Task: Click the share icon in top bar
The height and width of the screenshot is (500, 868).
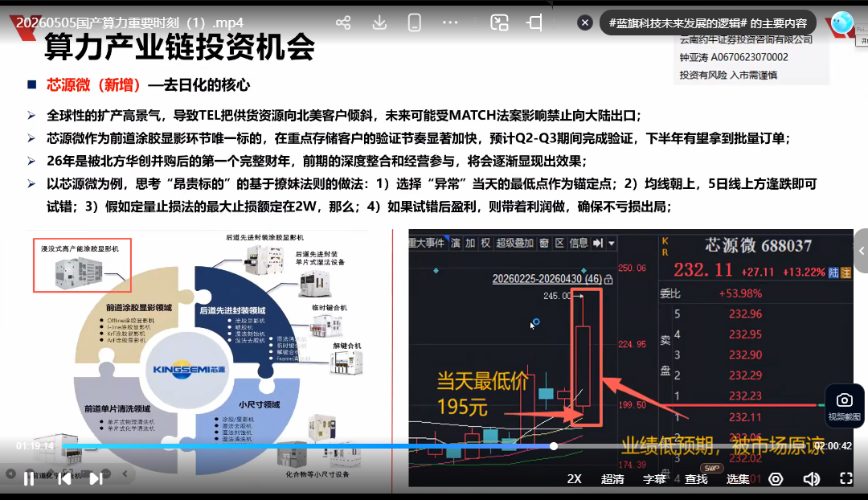Action: coord(343,23)
